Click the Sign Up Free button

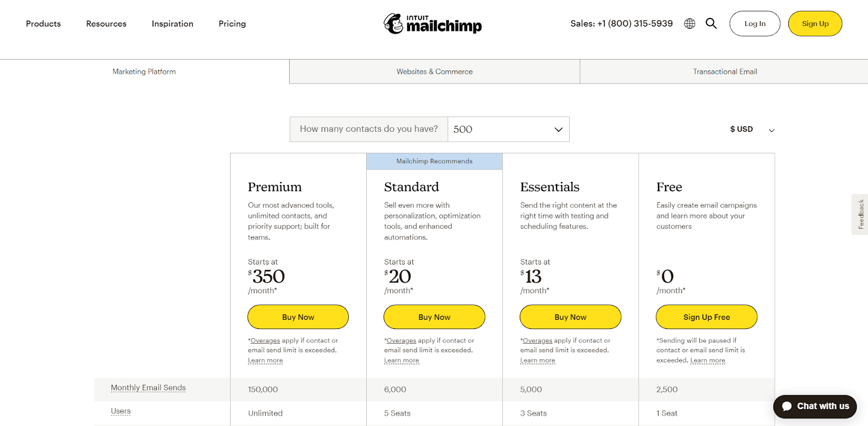706,317
